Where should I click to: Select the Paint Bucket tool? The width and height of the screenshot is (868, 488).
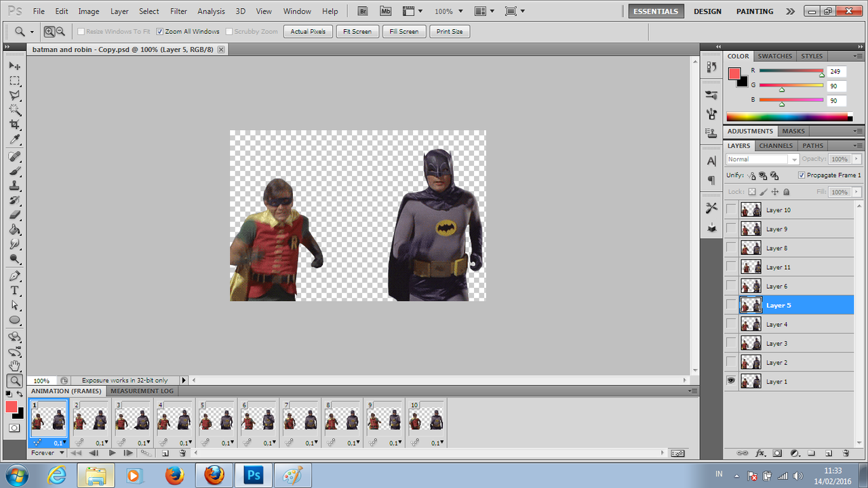pyautogui.click(x=14, y=230)
